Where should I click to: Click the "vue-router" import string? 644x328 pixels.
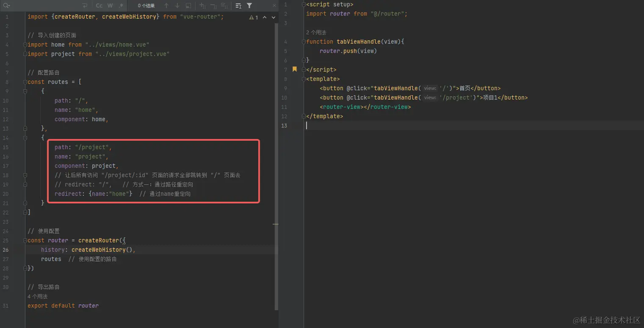point(200,17)
